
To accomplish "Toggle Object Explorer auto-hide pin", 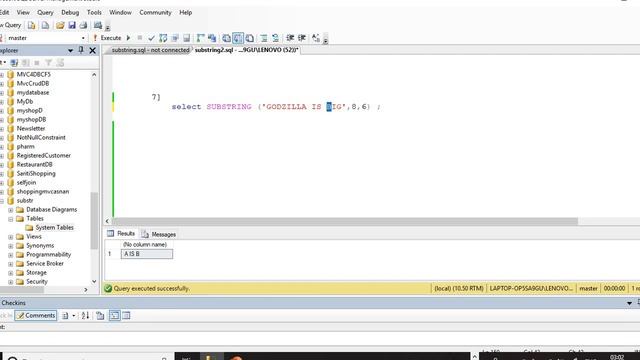I will click(x=81, y=50).
